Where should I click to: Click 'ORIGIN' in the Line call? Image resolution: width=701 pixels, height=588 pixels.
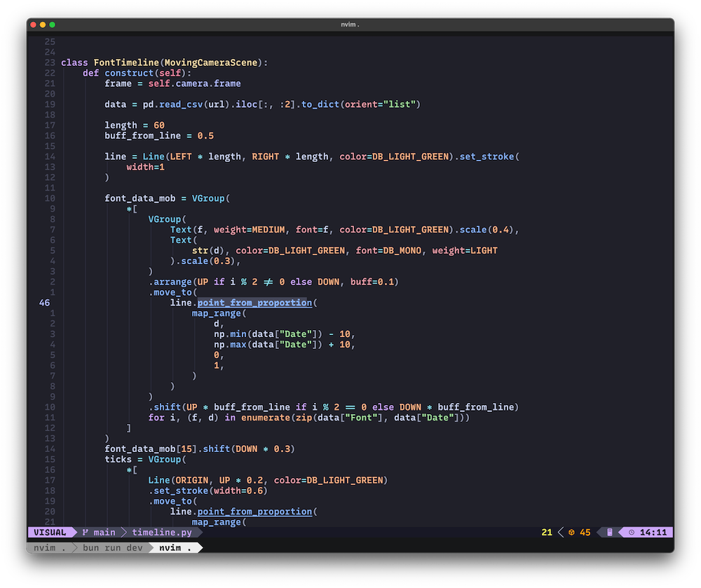(x=192, y=480)
